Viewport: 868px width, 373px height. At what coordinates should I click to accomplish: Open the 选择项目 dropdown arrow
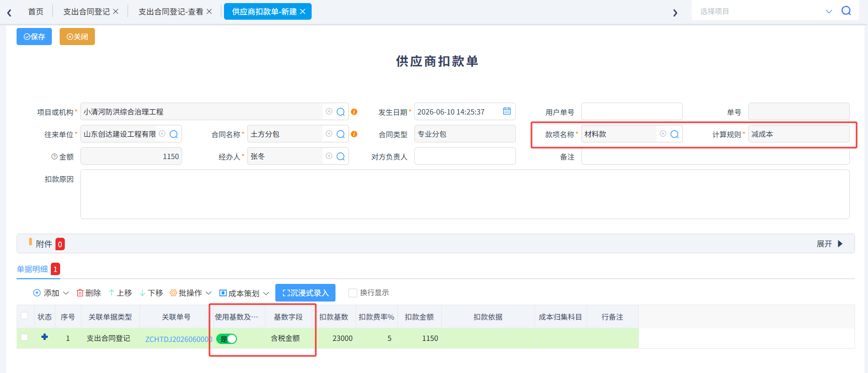point(829,11)
